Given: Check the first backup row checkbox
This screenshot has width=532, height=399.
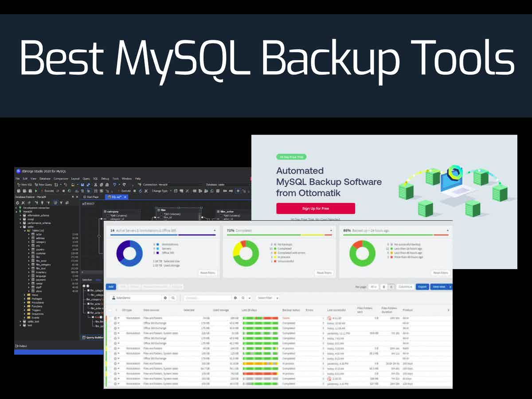Looking at the screenshot, I should pyautogui.click(x=109, y=318).
